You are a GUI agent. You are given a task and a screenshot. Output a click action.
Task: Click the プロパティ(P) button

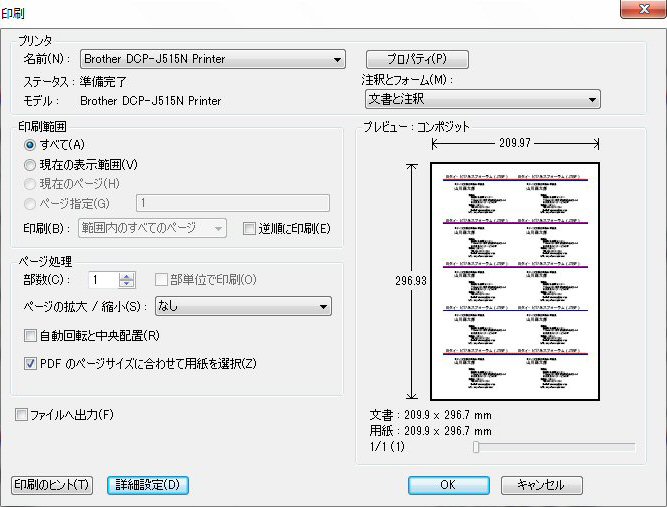[x=415, y=59]
